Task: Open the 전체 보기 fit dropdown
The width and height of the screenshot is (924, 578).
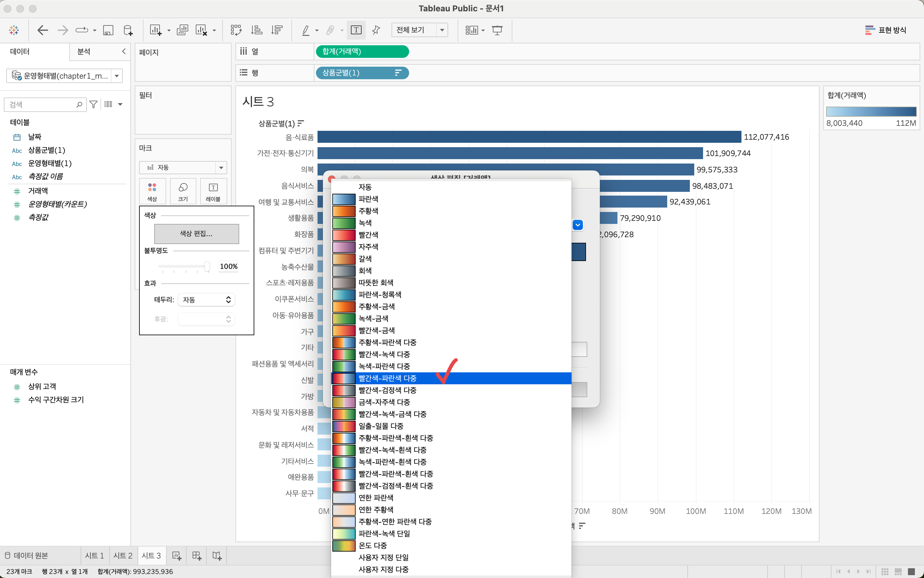Action: [x=419, y=30]
